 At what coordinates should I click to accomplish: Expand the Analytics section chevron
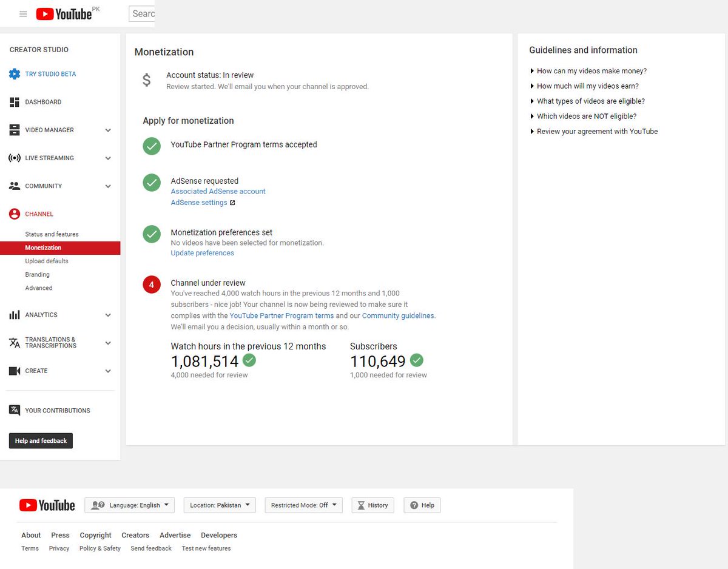108,315
